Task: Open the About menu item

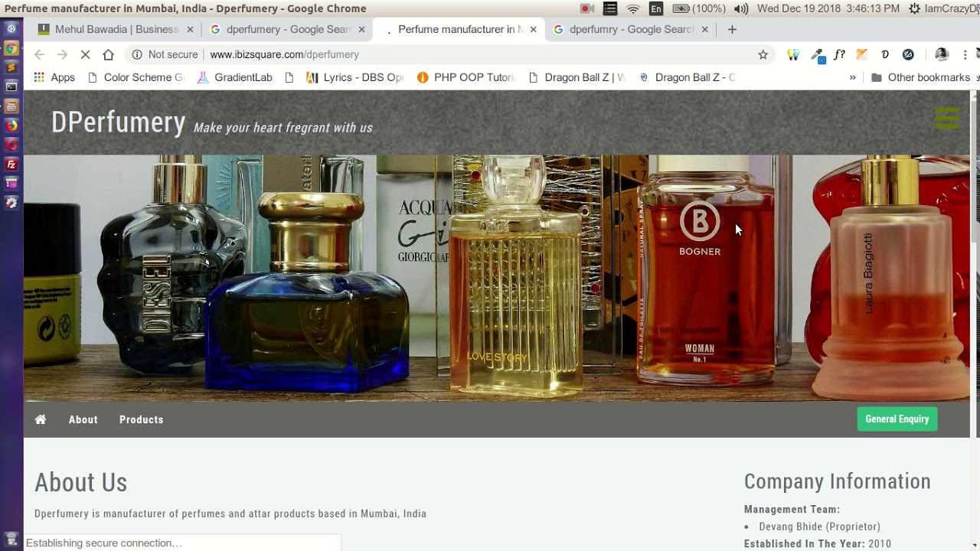Action: (83, 419)
